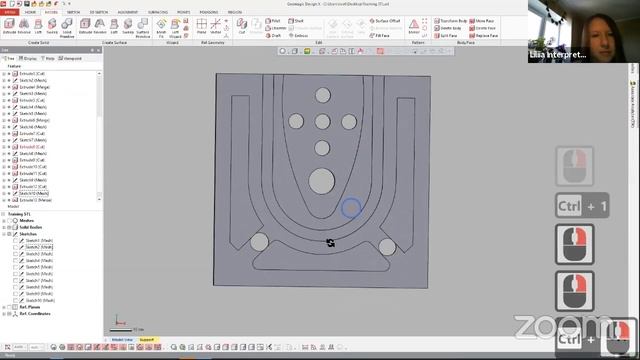The image size is (640, 360).
Task: Toggle visibility checkbox for Sketch5 (Mesh)
Action: click(x=16, y=267)
